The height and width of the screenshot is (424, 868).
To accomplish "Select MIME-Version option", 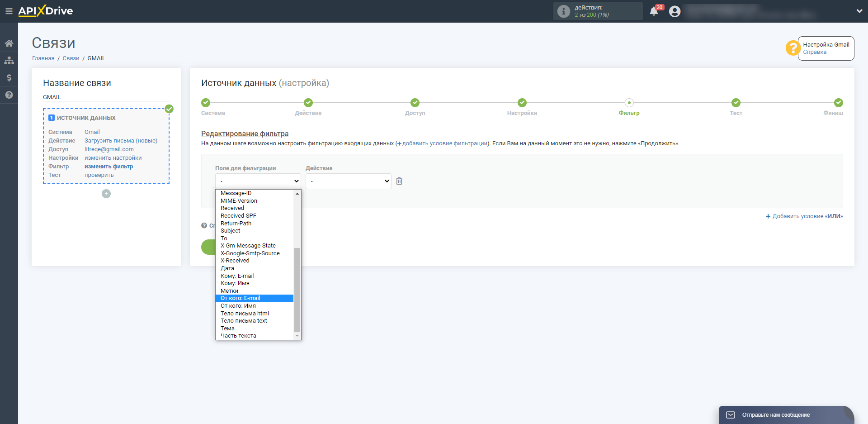I will [x=255, y=201].
